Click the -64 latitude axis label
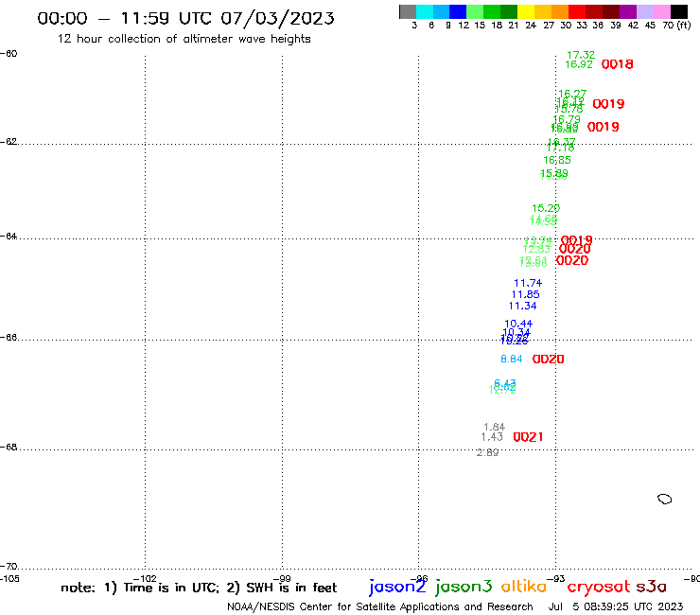This screenshot has width=700, height=615. coord(9,236)
